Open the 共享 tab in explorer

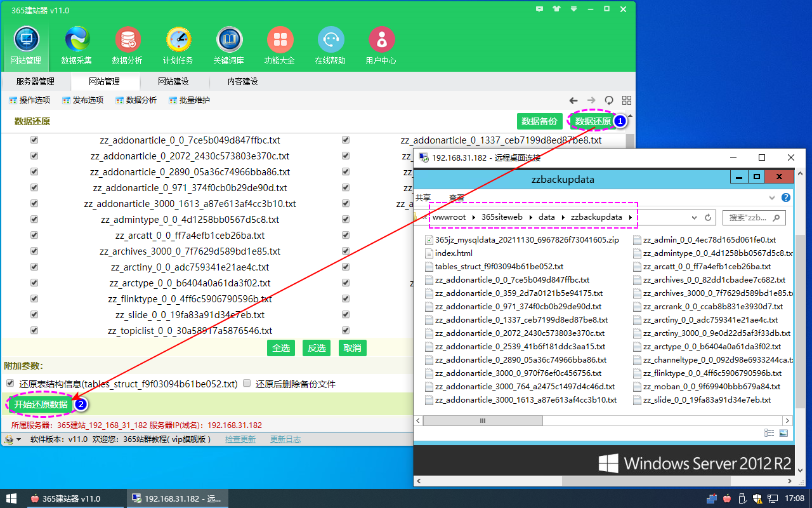tap(423, 197)
